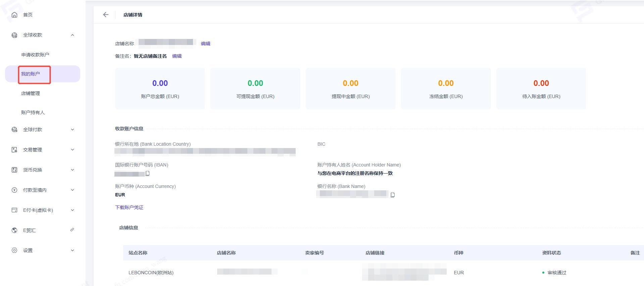
Task: Download account certificate 下载账户凭证
Action: point(129,207)
